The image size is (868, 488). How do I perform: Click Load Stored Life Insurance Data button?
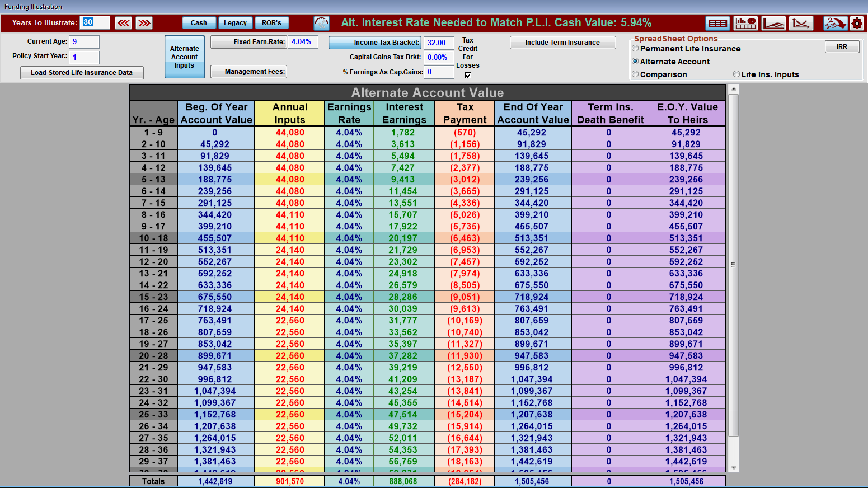[x=82, y=73]
